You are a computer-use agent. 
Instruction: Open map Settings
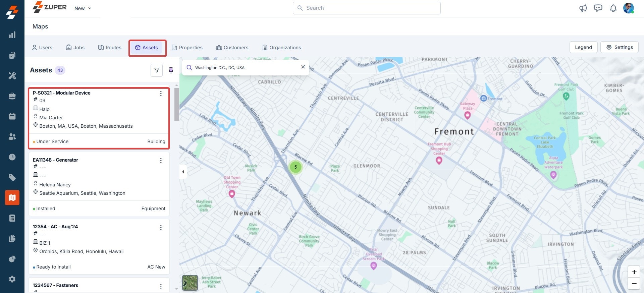point(619,47)
